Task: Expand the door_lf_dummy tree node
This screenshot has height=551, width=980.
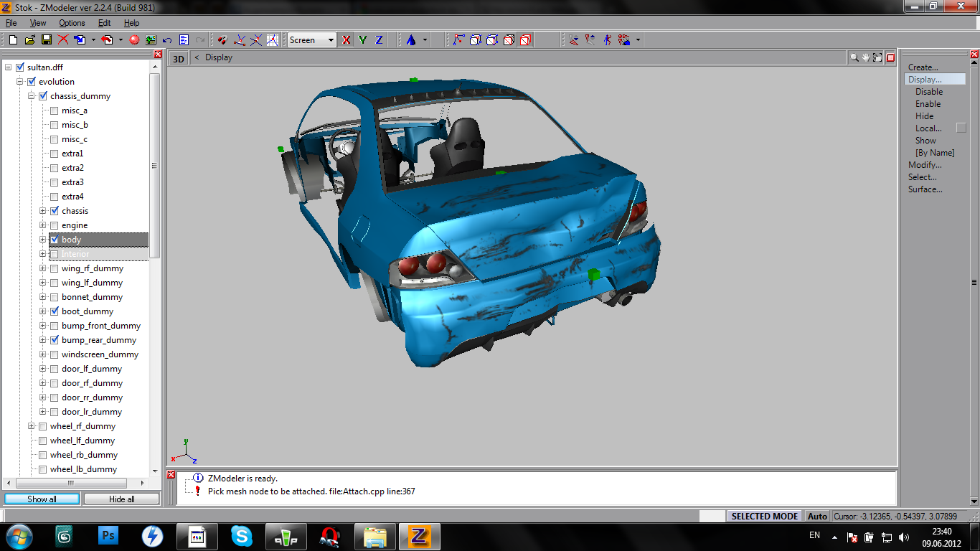Action: 42,369
